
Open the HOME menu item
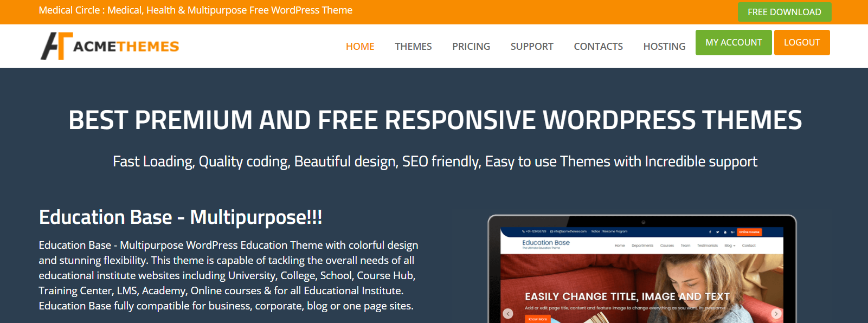click(x=360, y=47)
